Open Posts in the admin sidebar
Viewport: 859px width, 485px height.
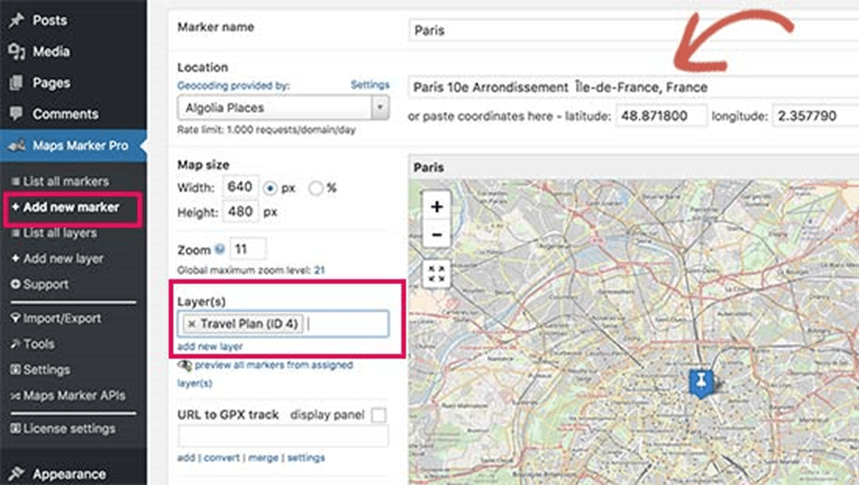point(49,20)
